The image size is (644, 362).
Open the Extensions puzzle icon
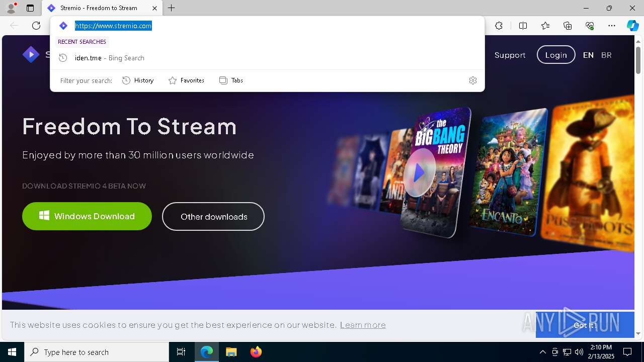(x=499, y=26)
